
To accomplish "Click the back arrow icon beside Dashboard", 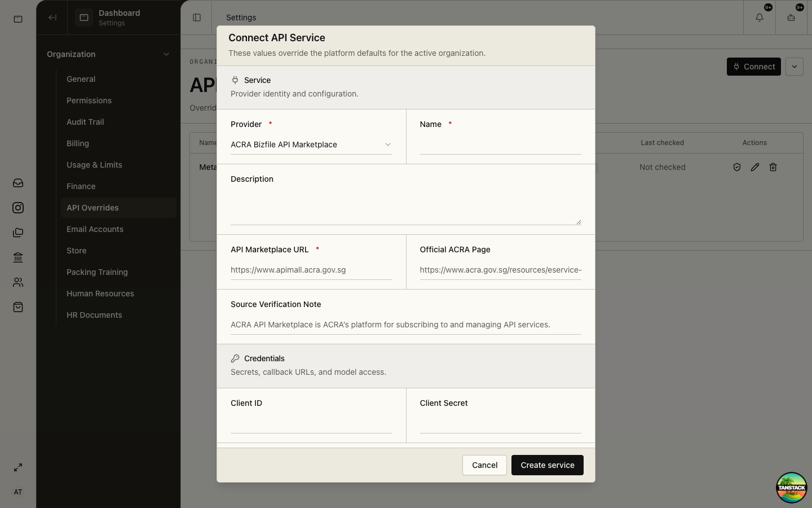I will pyautogui.click(x=52, y=17).
